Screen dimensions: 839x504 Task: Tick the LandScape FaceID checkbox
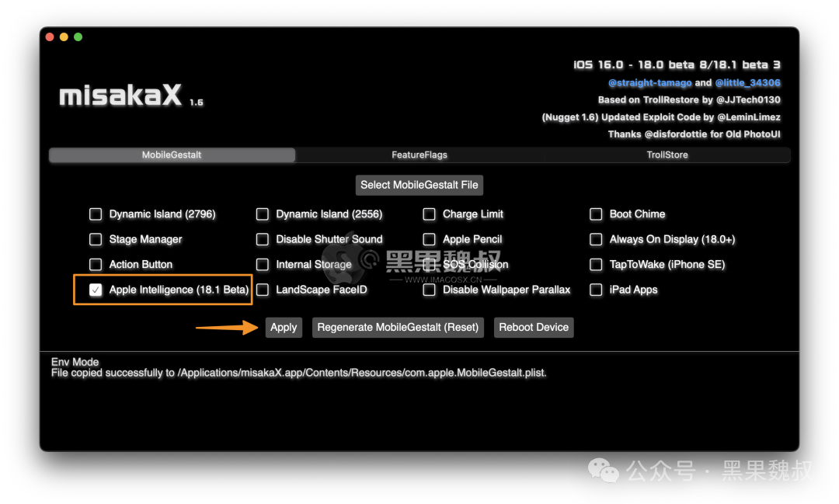coord(263,290)
